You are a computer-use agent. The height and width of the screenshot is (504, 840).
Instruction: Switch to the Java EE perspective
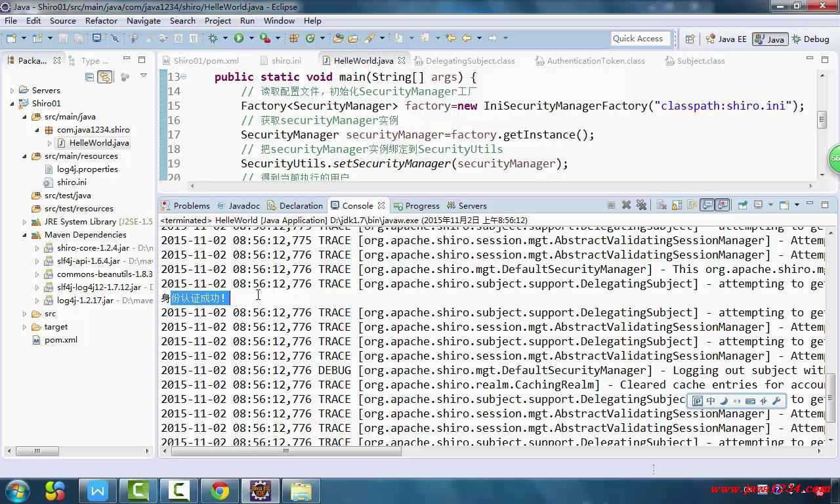tap(726, 39)
